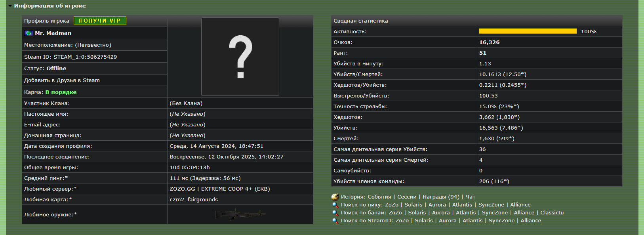Click the 'ПОЛУЧИ VIP' button

[100, 21]
